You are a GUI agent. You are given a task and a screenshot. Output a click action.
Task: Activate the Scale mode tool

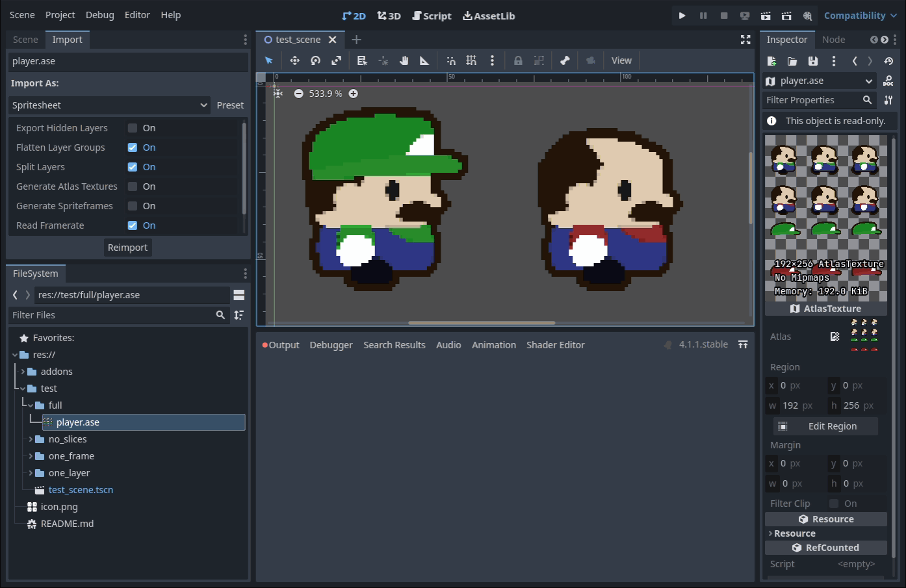pos(336,60)
